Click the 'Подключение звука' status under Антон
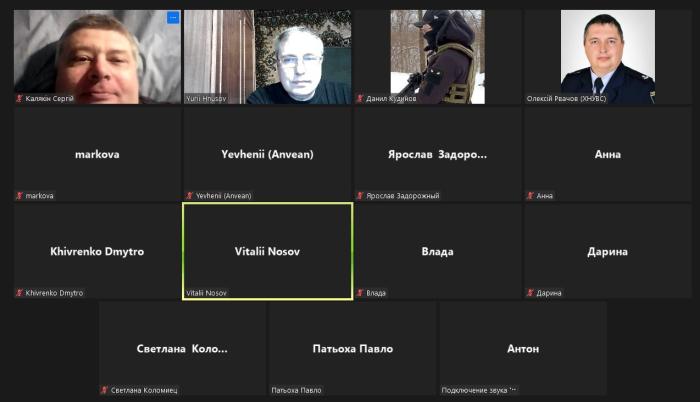Image resolution: width=700 pixels, height=402 pixels. pos(479,390)
